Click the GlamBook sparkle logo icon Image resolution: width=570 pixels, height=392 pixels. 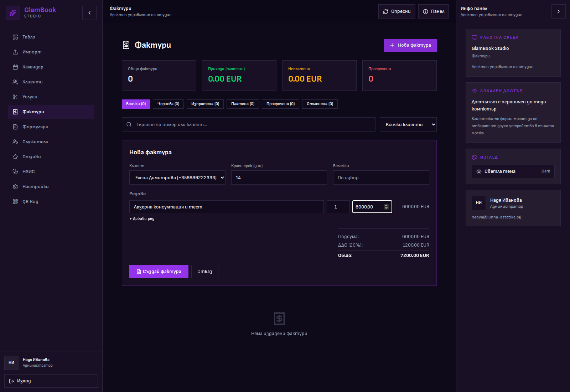pyautogui.click(x=13, y=13)
